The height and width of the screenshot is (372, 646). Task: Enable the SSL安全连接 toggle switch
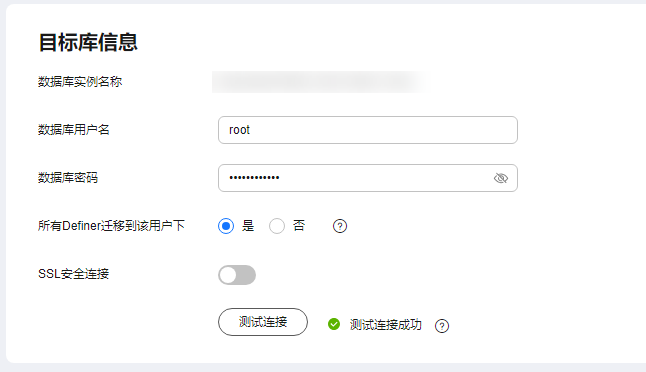coord(237,275)
